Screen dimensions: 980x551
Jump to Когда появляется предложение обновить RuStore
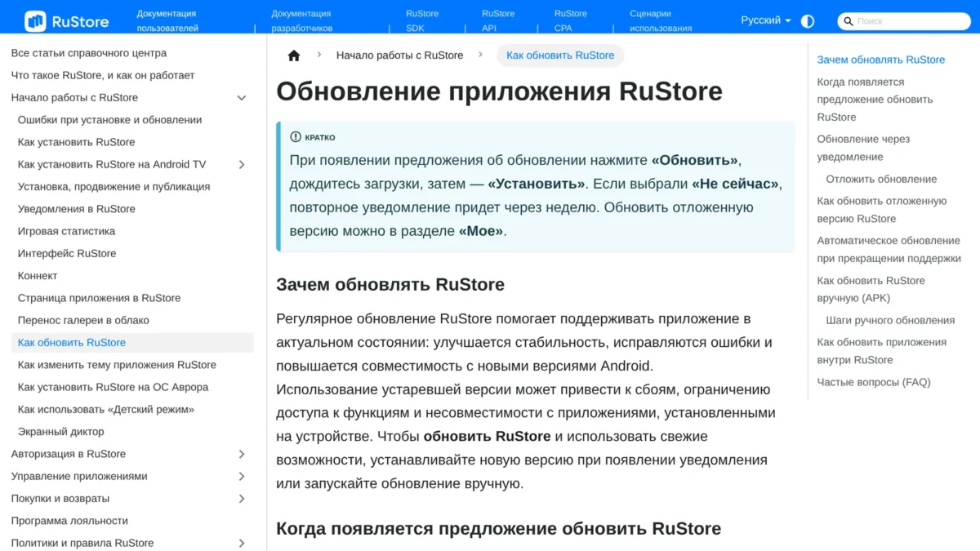click(x=875, y=100)
